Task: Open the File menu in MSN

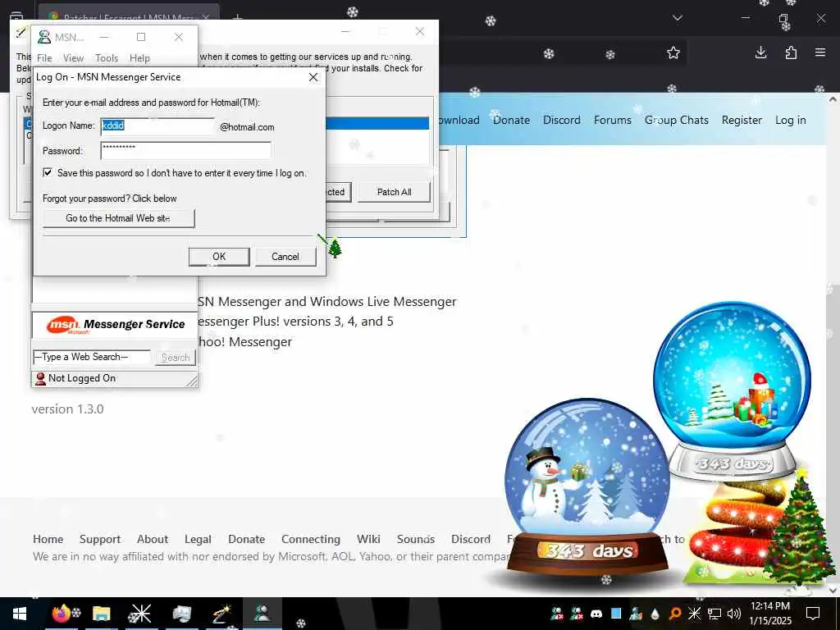Action: [44, 58]
